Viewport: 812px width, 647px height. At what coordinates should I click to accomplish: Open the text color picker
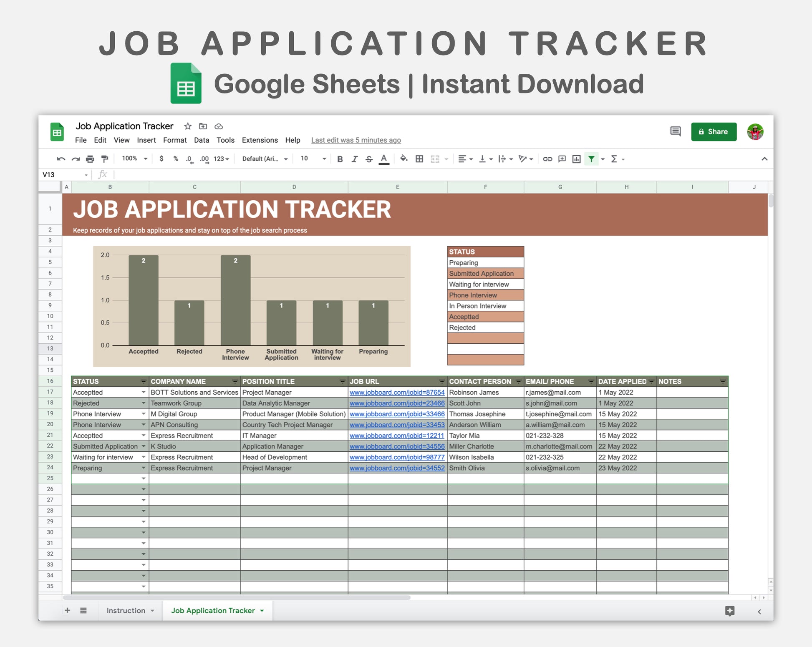tap(384, 159)
